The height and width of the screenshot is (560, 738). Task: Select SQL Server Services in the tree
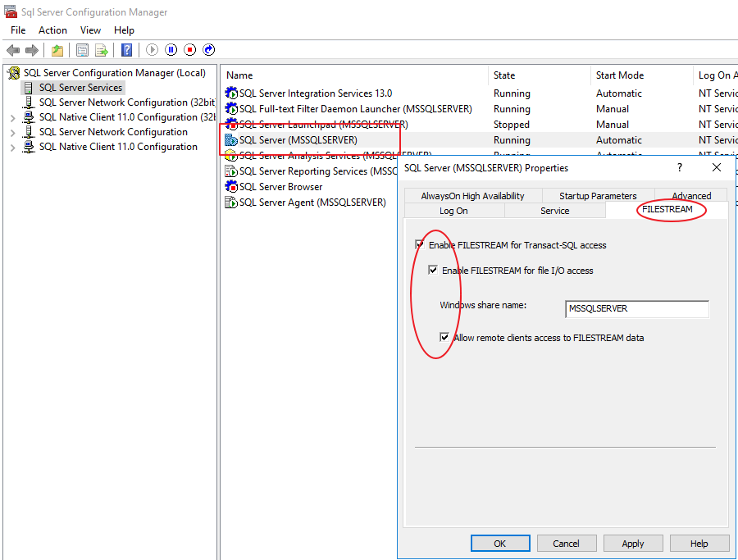point(80,88)
